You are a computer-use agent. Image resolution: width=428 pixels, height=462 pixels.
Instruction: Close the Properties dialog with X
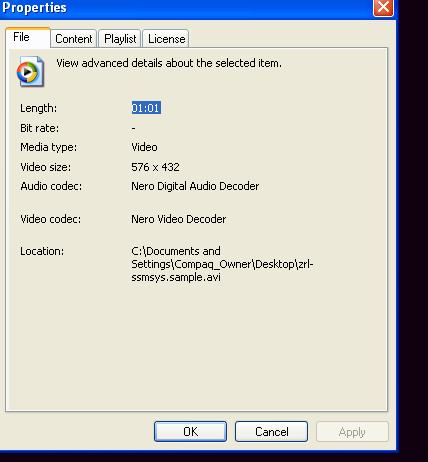click(383, 7)
